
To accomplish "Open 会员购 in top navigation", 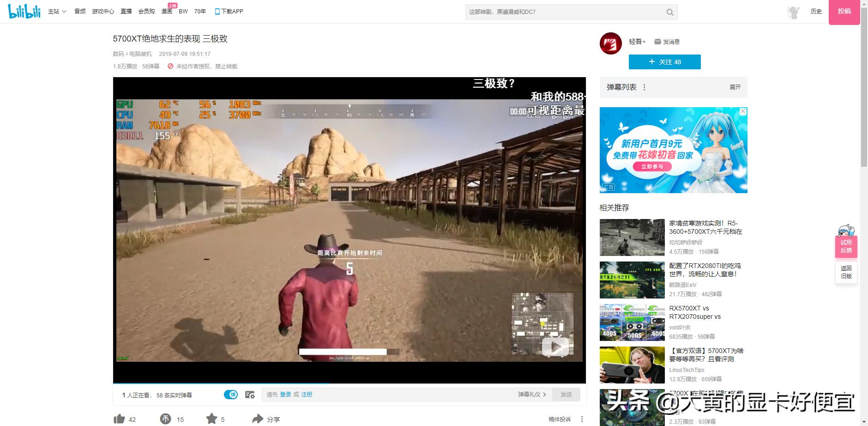I will coord(146,12).
